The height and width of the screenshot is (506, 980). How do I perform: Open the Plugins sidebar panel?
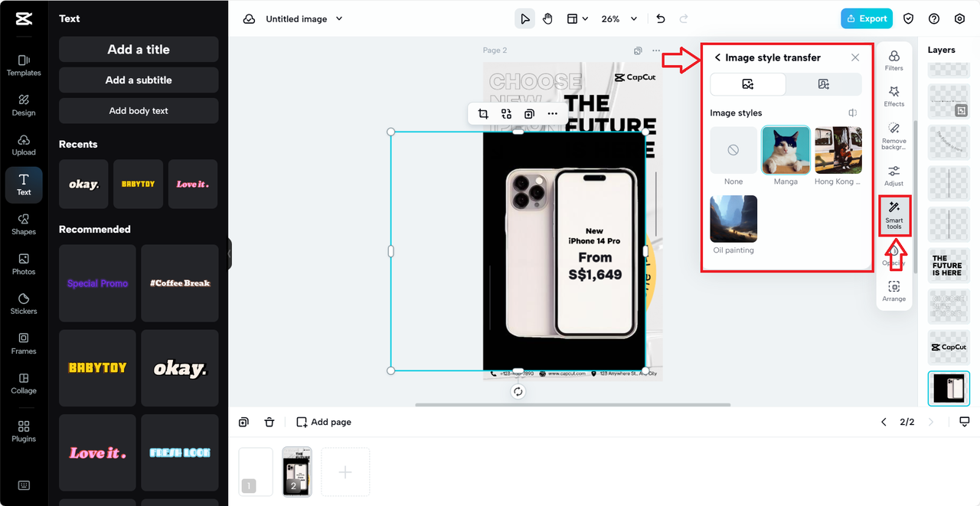24,431
